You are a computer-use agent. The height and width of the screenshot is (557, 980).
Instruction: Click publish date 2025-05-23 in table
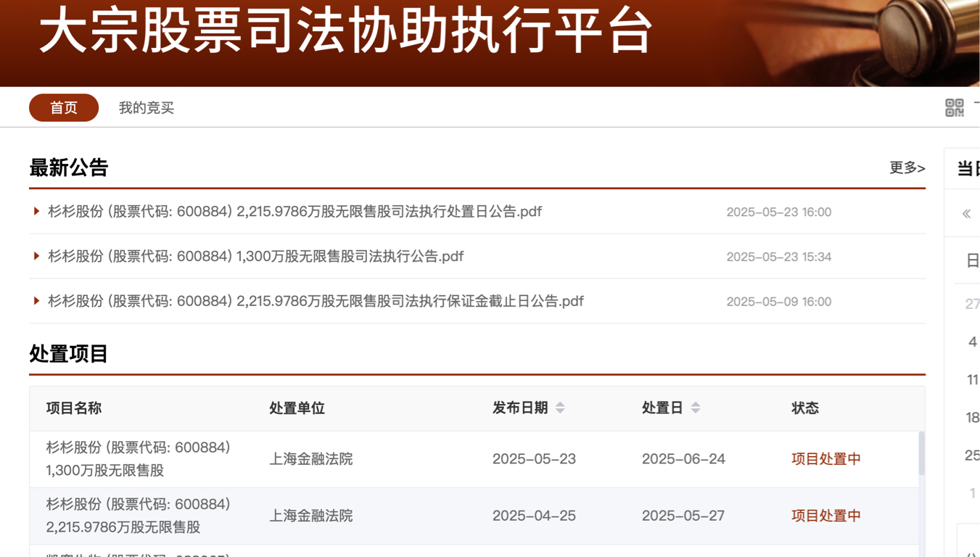point(534,459)
